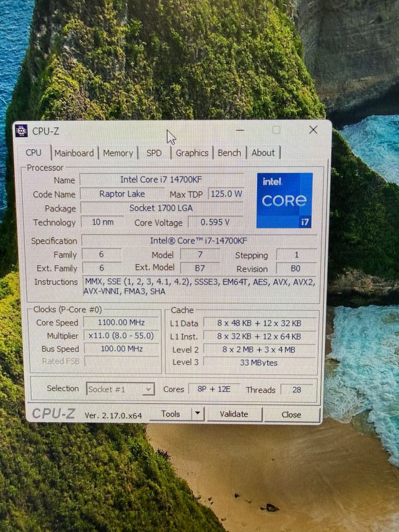Screen dimensions: 399x532
Task: Click the L1 Data cache value
Action: tap(259, 323)
